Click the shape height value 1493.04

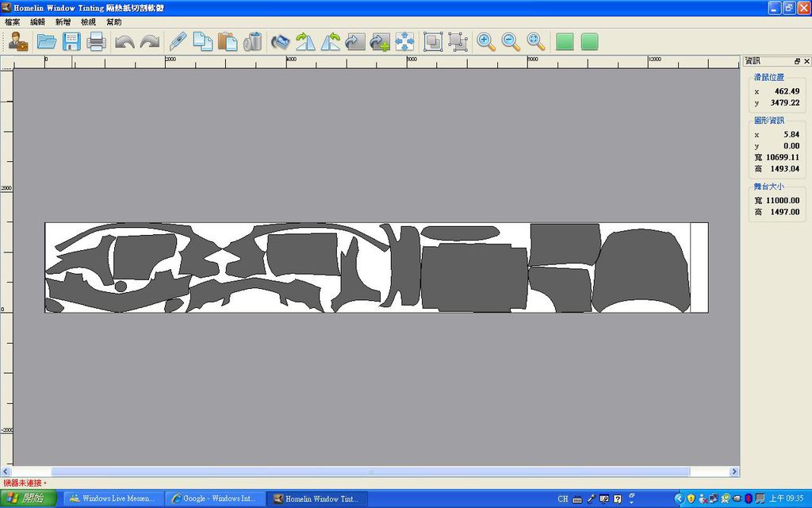784,168
